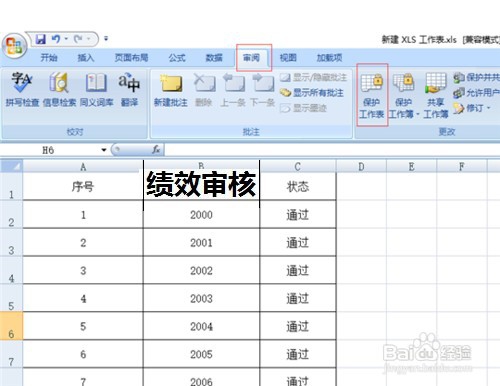Click the 序号 header cell
Image resolution: width=500 pixels, height=386 pixels.
point(83,186)
